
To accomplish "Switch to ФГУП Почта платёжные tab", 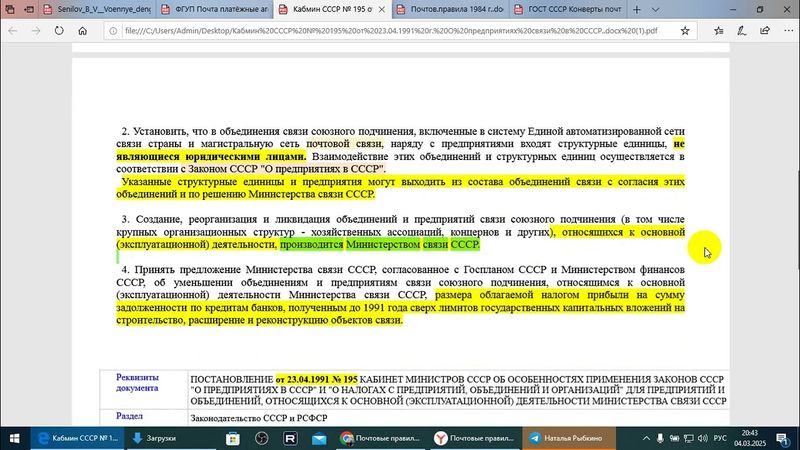I will click(215, 9).
